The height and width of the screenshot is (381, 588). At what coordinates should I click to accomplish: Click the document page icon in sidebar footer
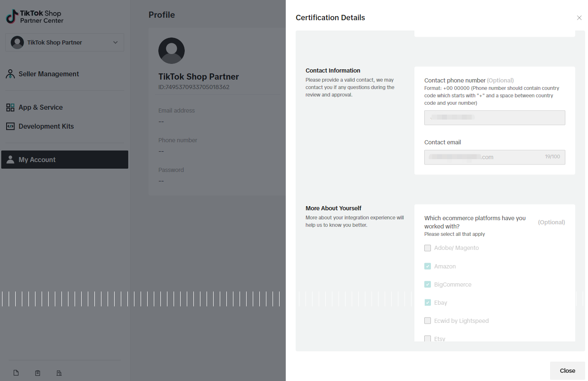16,373
